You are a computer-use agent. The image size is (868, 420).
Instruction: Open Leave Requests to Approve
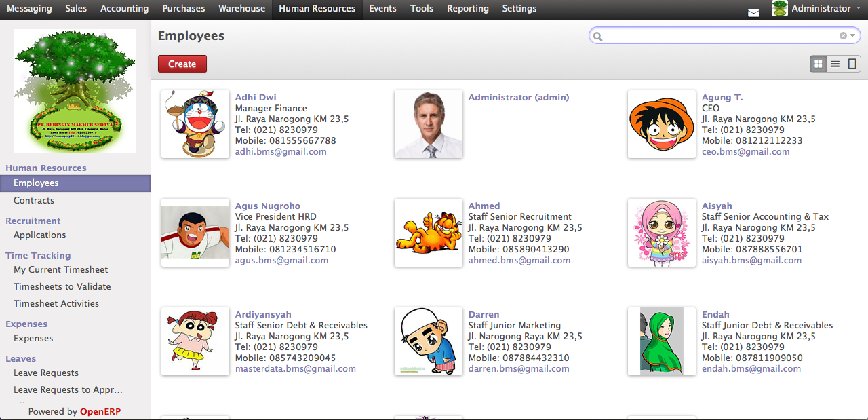[x=68, y=389]
